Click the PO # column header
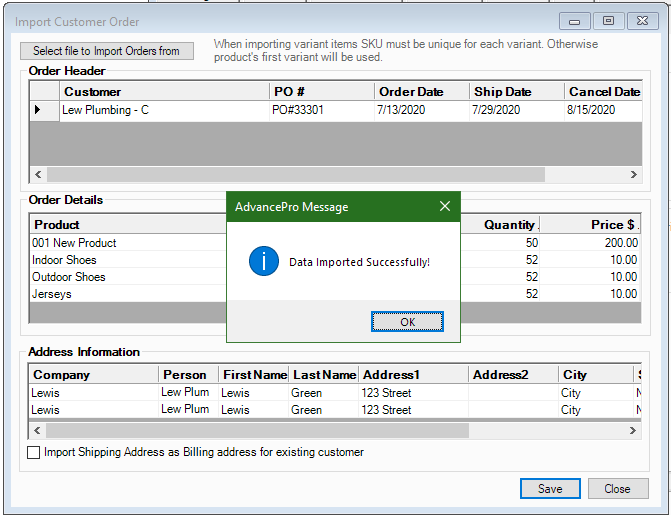 click(289, 92)
